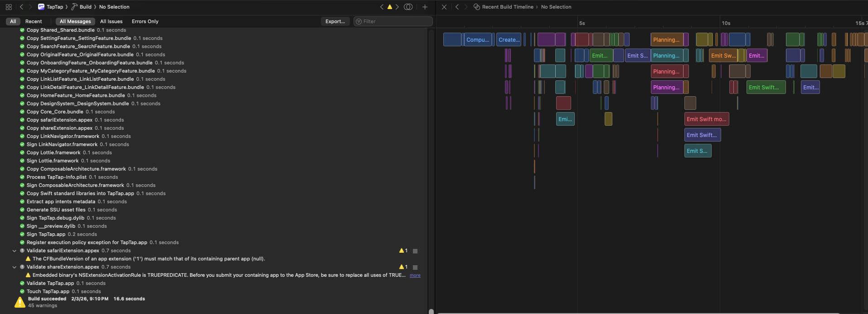The image size is (868, 314).
Task: Click warning badge on Validate shareExtension.appex row
Action: (x=403, y=267)
